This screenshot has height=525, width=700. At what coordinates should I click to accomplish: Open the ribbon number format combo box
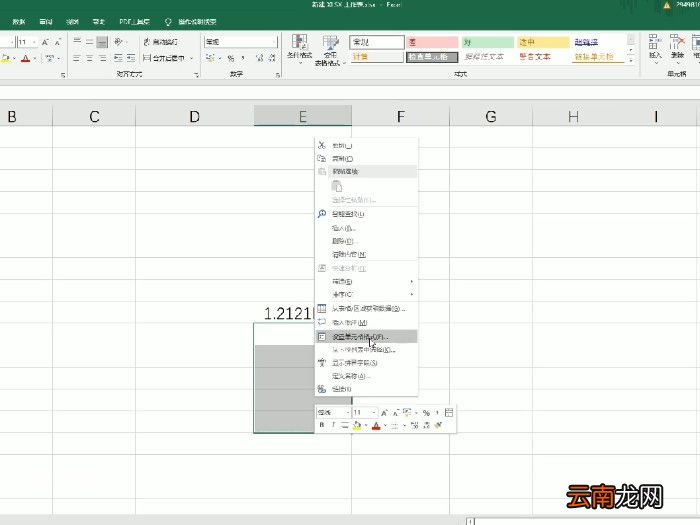click(x=241, y=42)
